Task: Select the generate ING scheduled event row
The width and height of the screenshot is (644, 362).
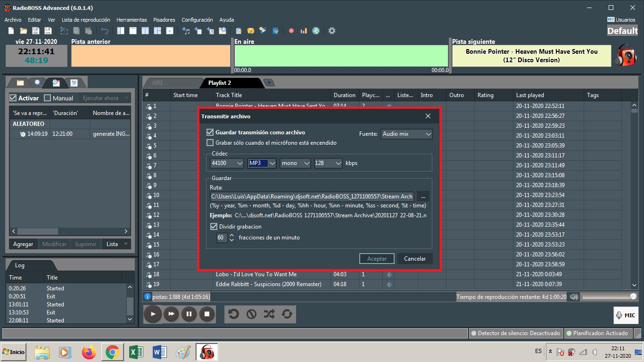Action: (x=69, y=134)
